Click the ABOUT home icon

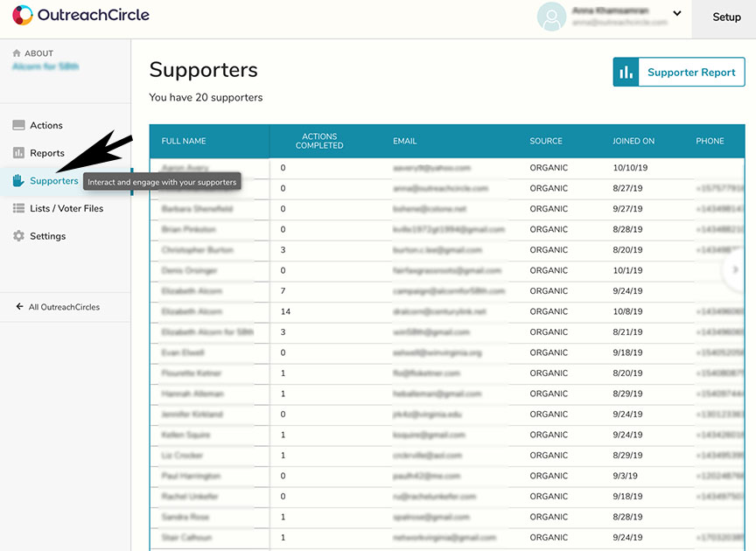[x=17, y=53]
